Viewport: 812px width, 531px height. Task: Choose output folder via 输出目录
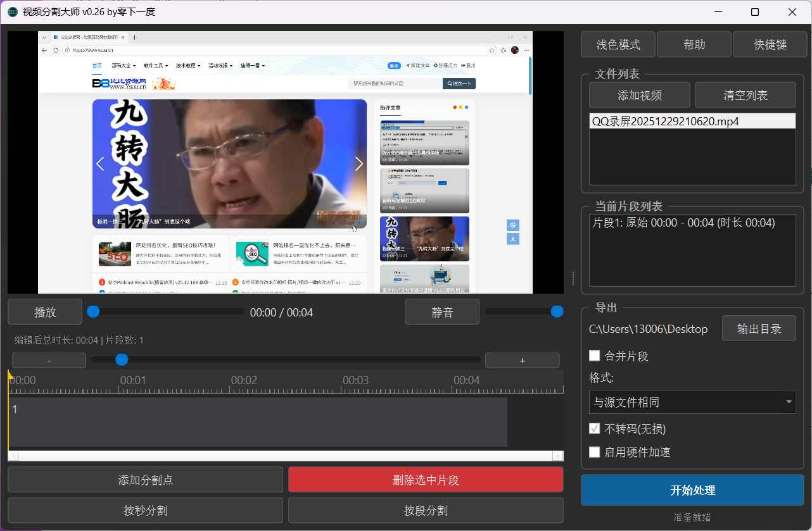pos(758,329)
